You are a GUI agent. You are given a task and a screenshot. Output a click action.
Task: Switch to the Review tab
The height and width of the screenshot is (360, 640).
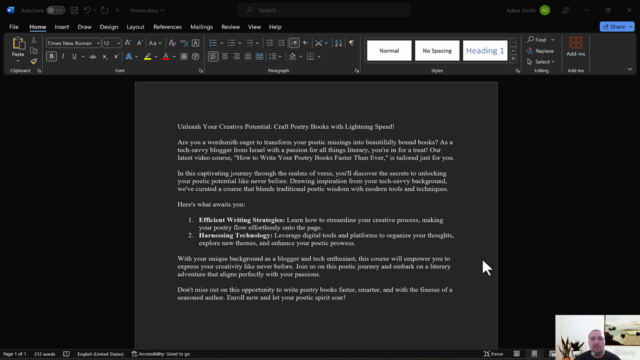(x=231, y=27)
